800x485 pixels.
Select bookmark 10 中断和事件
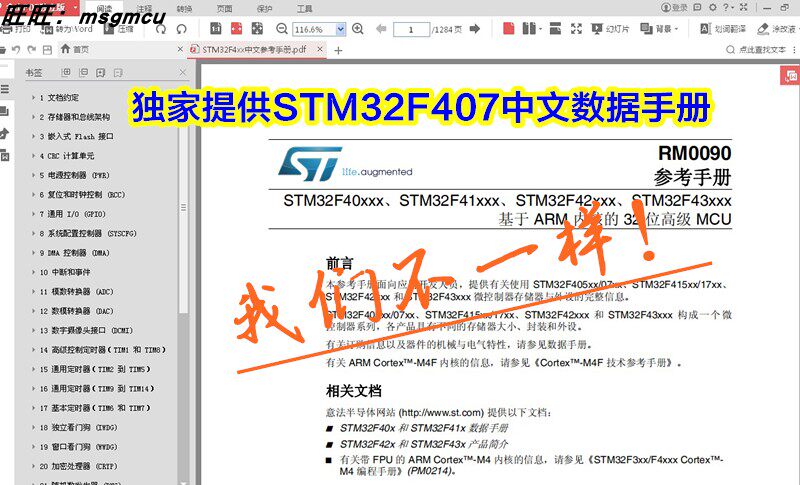[65, 272]
